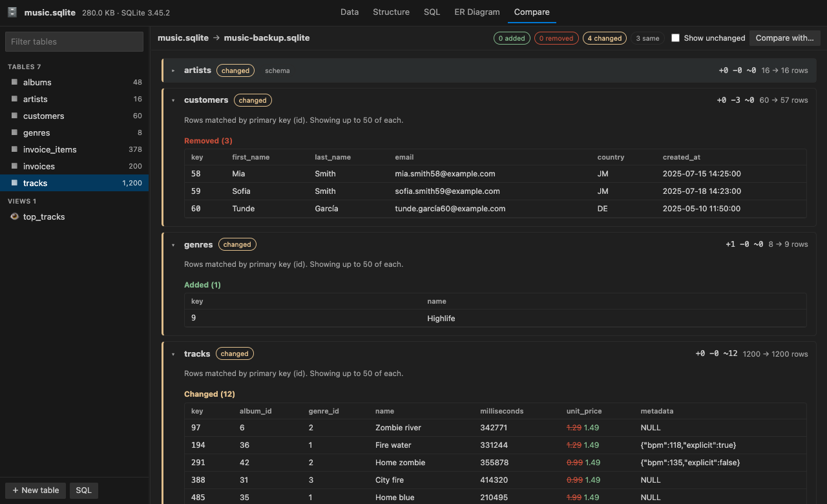Switch to the Structure tab
The height and width of the screenshot is (504, 827).
tap(391, 12)
